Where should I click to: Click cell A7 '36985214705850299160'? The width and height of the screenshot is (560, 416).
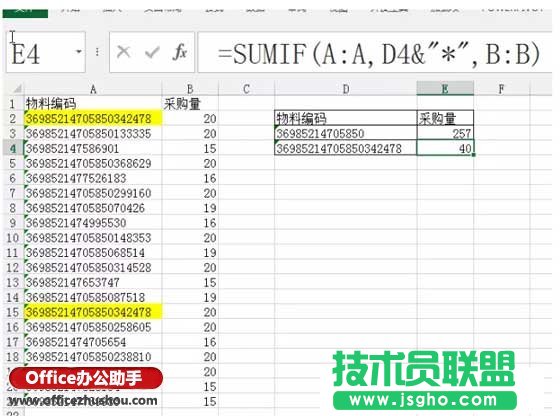tap(93, 193)
